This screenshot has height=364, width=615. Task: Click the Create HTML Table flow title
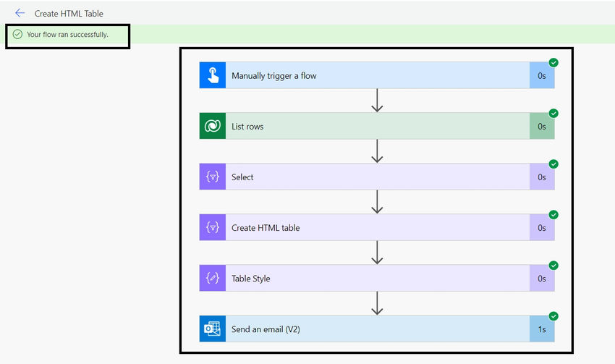(x=69, y=13)
